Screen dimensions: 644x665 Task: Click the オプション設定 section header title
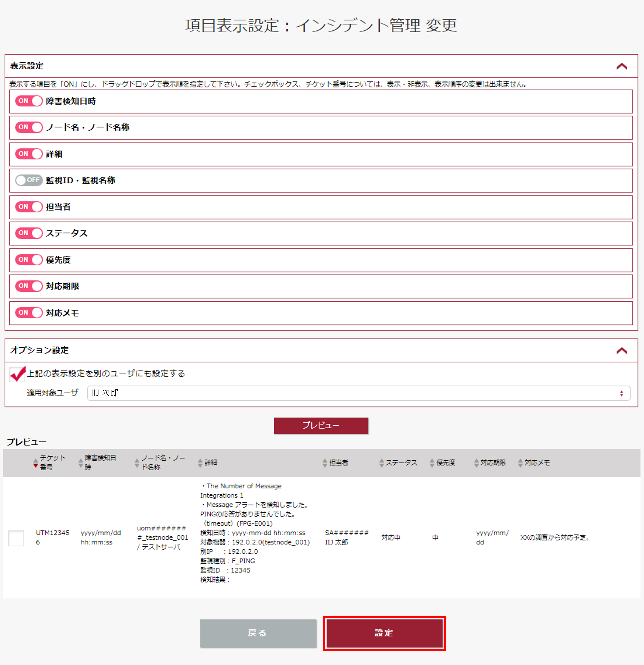coord(39,350)
